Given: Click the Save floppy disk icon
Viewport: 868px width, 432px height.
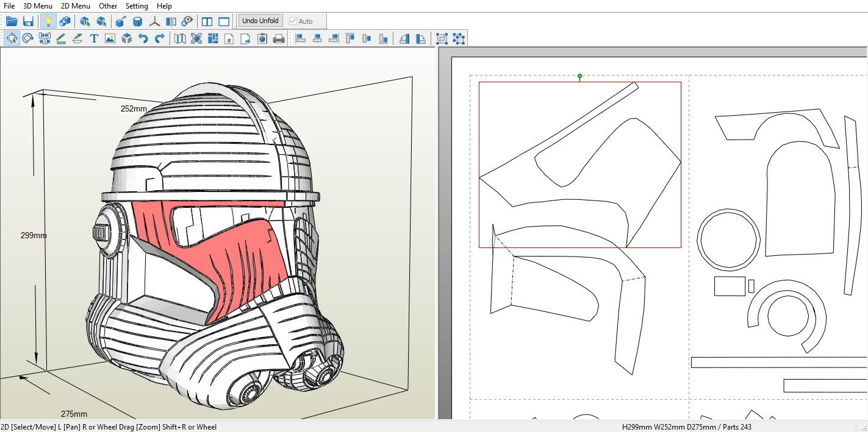Looking at the screenshot, I should point(28,21).
